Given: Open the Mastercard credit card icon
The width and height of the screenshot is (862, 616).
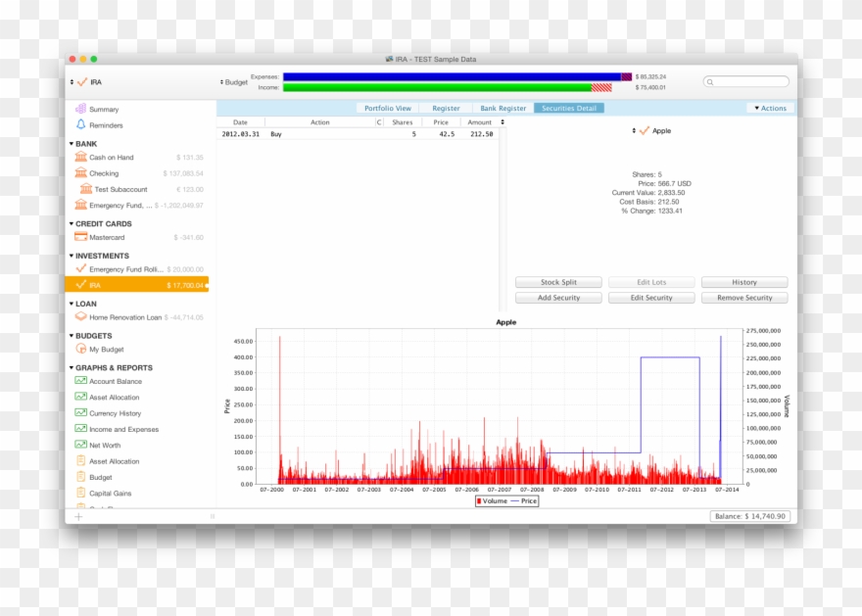Looking at the screenshot, I should (x=81, y=237).
